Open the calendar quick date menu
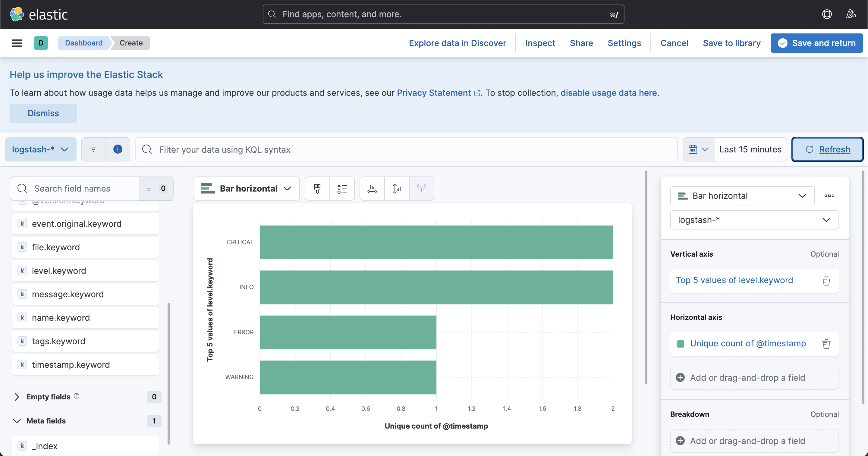868x456 pixels. tap(698, 149)
